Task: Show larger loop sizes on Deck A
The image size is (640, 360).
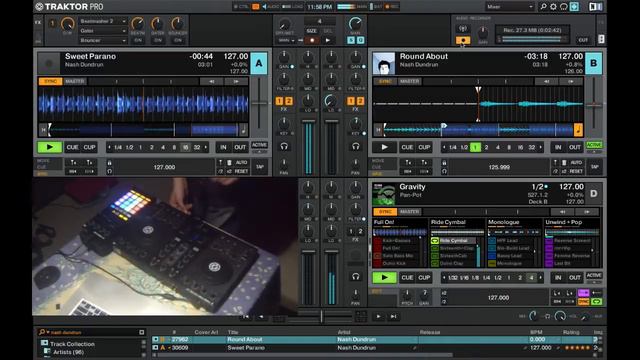Action: click(206, 147)
